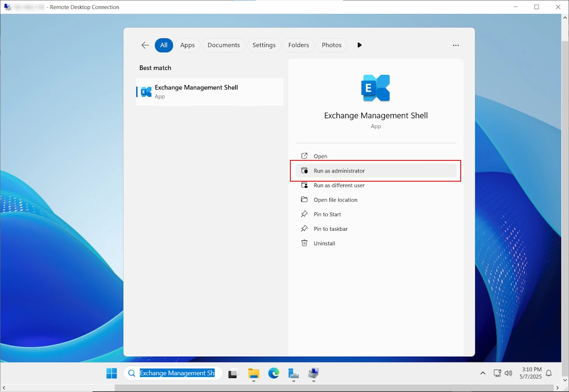Image resolution: width=569 pixels, height=392 pixels.
Task: Minimize the Remote Desktop Connection window
Action: pyautogui.click(x=516, y=7)
